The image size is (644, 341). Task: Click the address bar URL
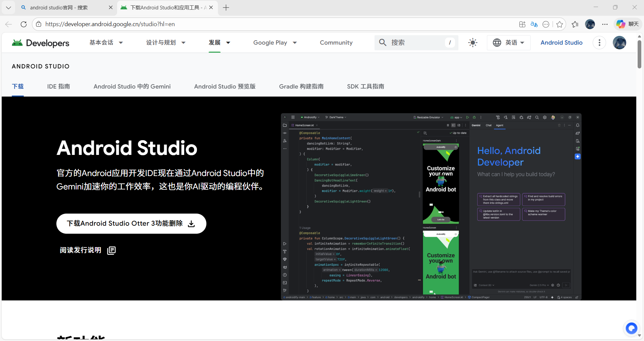pyautogui.click(x=110, y=24)
